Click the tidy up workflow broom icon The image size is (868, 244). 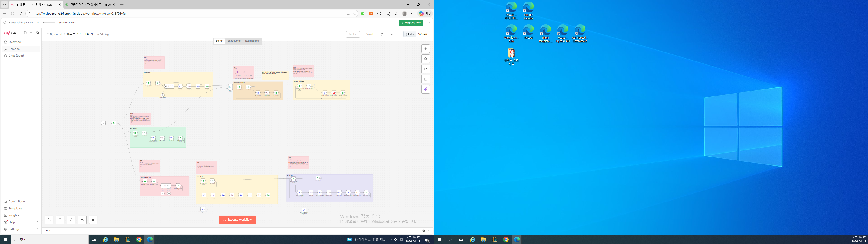click(93, 220)
